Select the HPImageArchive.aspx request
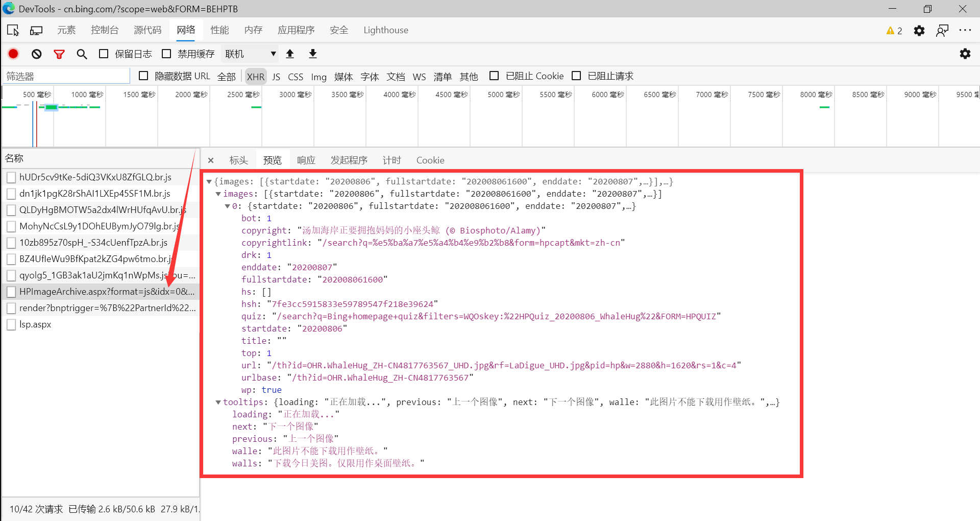The image size is (980, 521). [x=102, y=292]
